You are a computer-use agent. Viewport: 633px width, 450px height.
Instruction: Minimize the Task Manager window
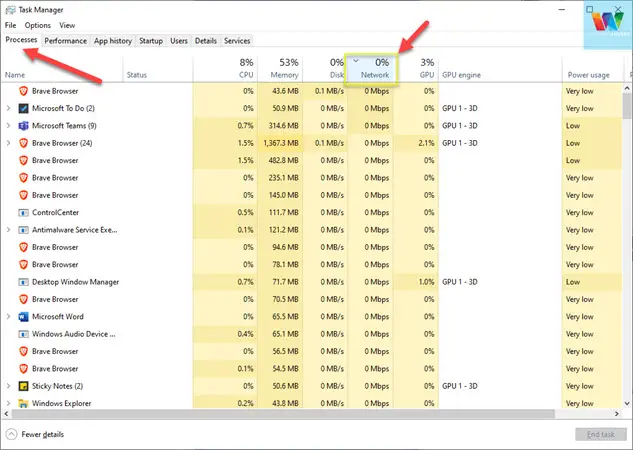562,10
